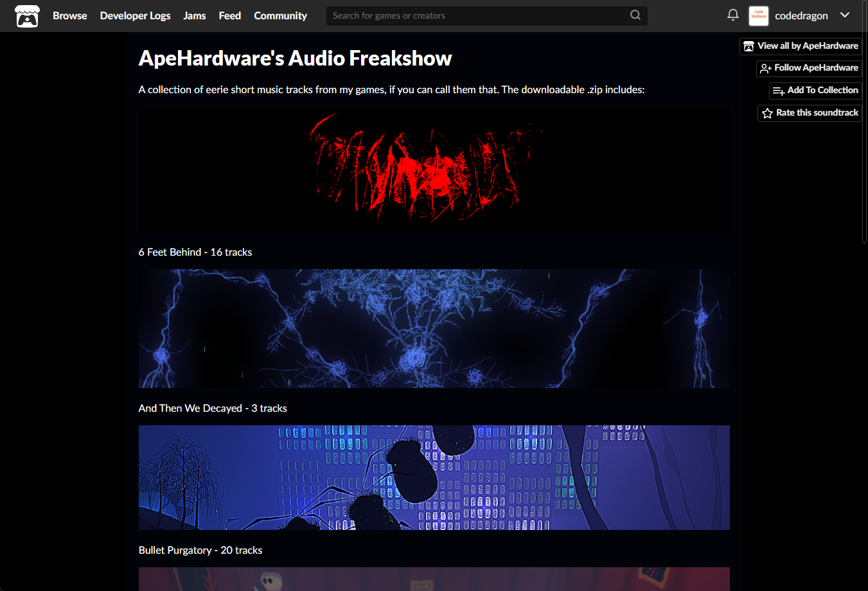Viewport: 868px width, 591px height.
Task: Open the notifications bell
Action: (732, 15)
